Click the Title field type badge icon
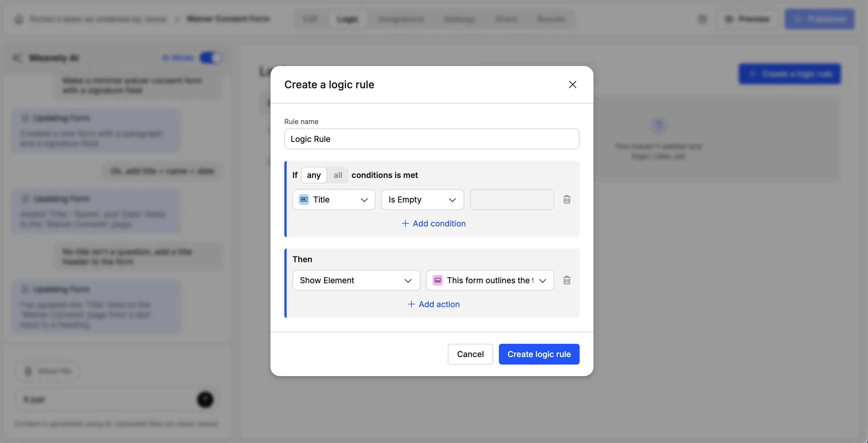This screenshot has height=443, width=868. pos(303,199)
